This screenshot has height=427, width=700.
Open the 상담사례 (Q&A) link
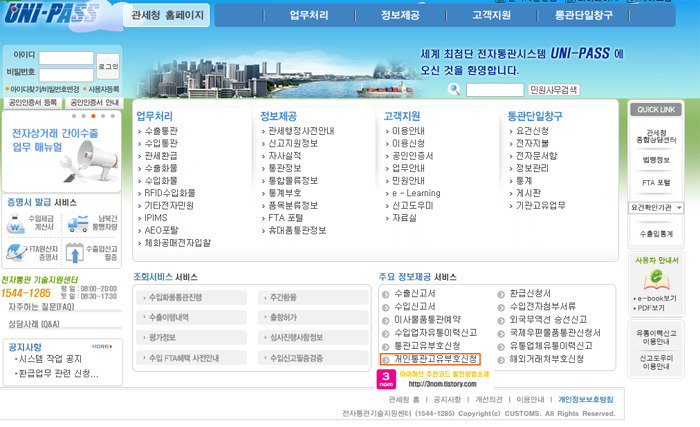click(34, 324)
